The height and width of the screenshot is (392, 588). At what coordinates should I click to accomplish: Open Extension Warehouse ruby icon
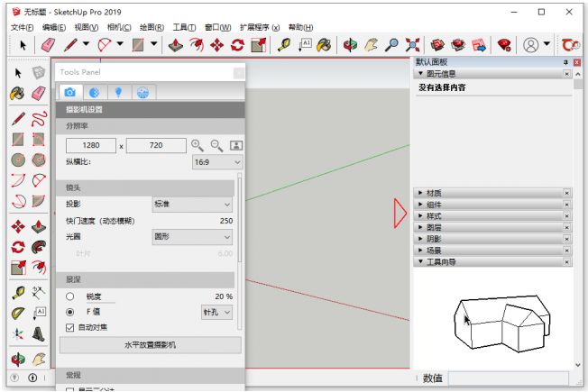[504, 45]
